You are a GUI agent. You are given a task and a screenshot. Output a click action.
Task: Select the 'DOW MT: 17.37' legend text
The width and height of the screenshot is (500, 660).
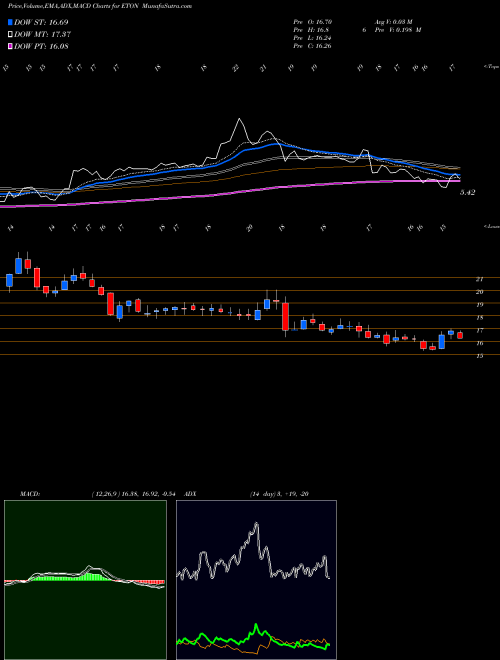point(42,35)
